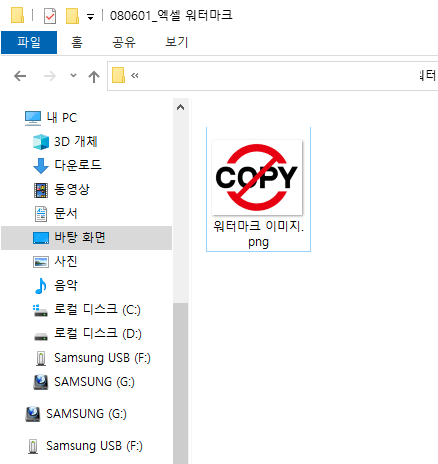Click the 동영상 film strip icon

click(x=41, y=190)
